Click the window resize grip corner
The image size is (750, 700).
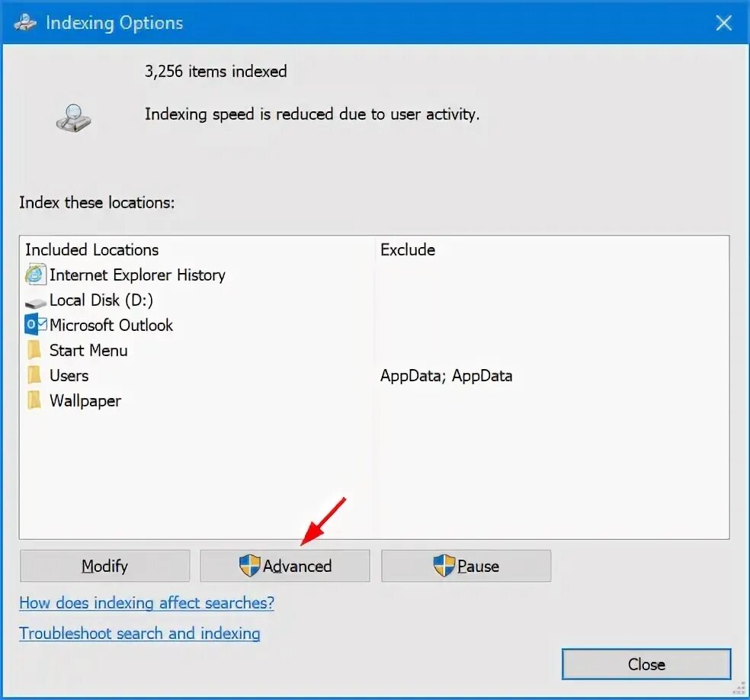pos(739,689)
